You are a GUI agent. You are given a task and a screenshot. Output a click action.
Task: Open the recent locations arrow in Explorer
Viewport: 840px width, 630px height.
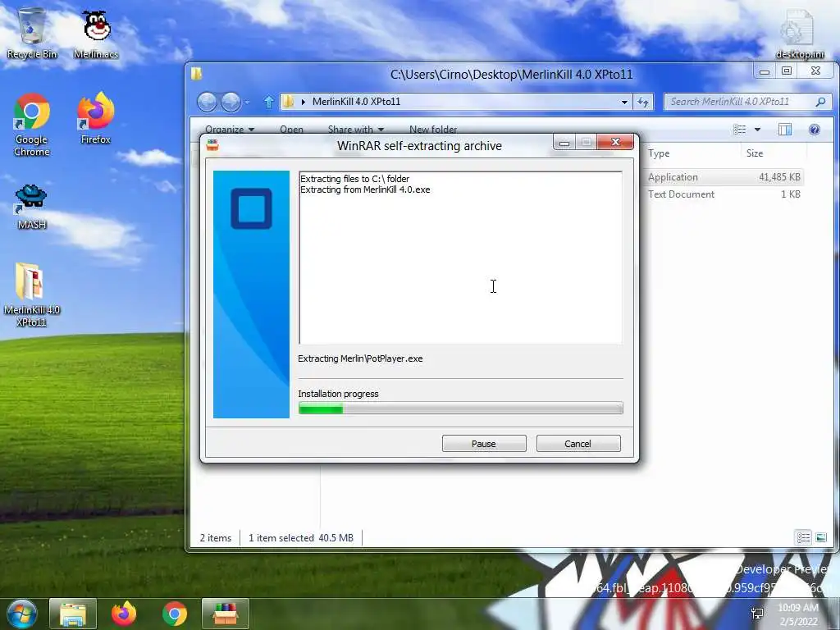point(247,102)
